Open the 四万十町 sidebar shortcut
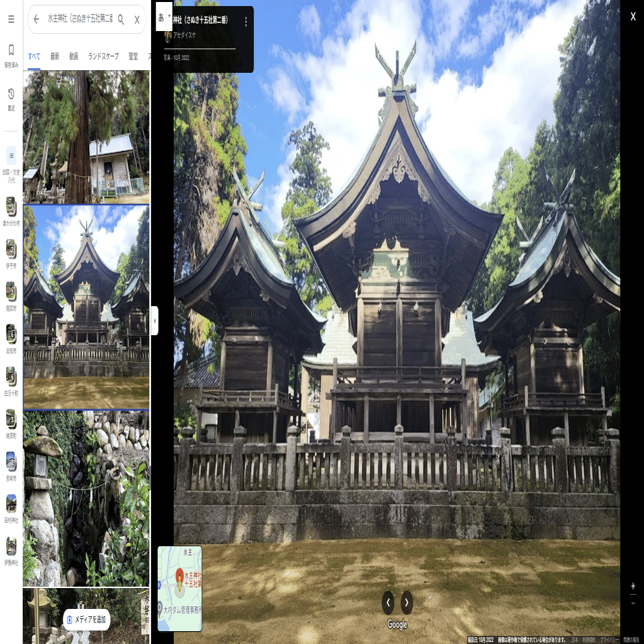This screenshot has height=644, width=644. [11, 381]
